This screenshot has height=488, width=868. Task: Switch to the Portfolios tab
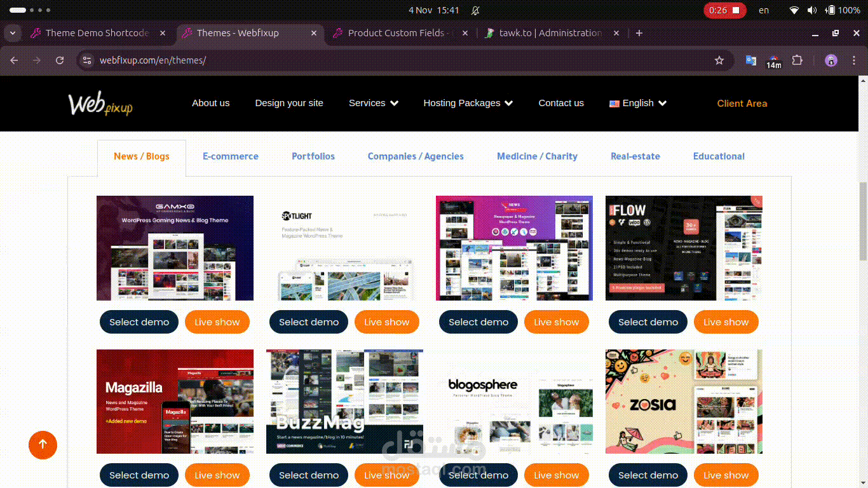(x=313, y=156)
